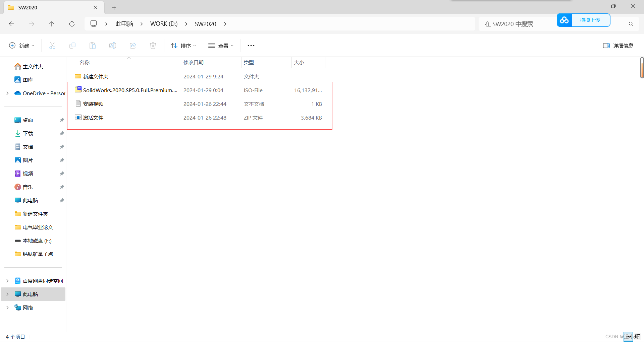Expand the OneDrive - Personal node

pyautogui.click(x=7, y=93)
